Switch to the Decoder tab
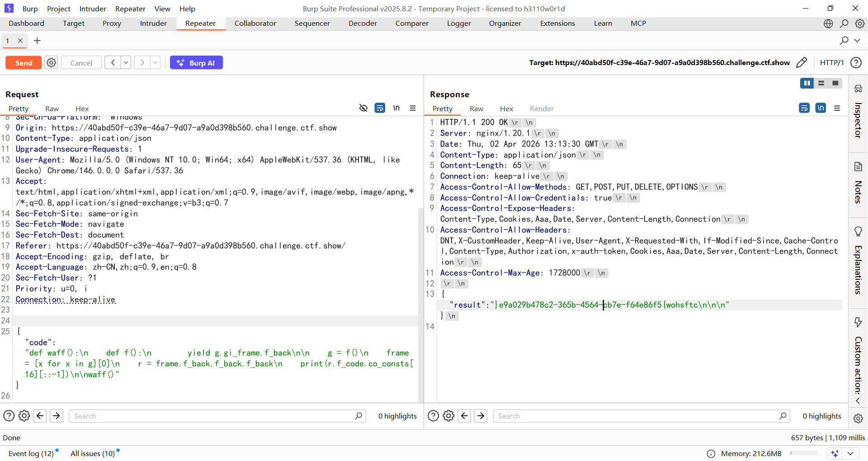The image size is (868, 461). point(363,24)
